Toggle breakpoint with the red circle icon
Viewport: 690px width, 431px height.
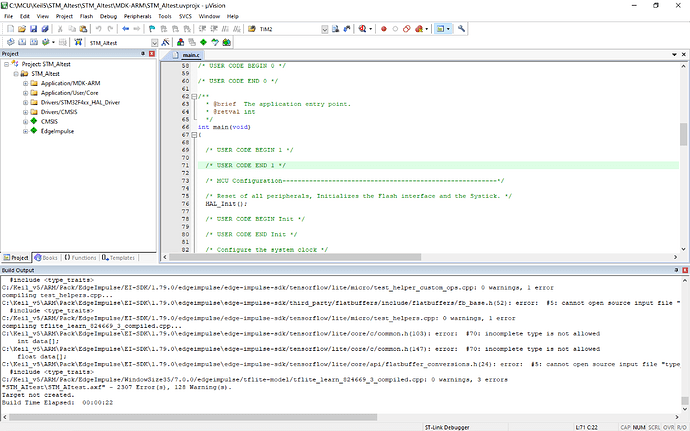pyautogui.click(x=383, y=29)
